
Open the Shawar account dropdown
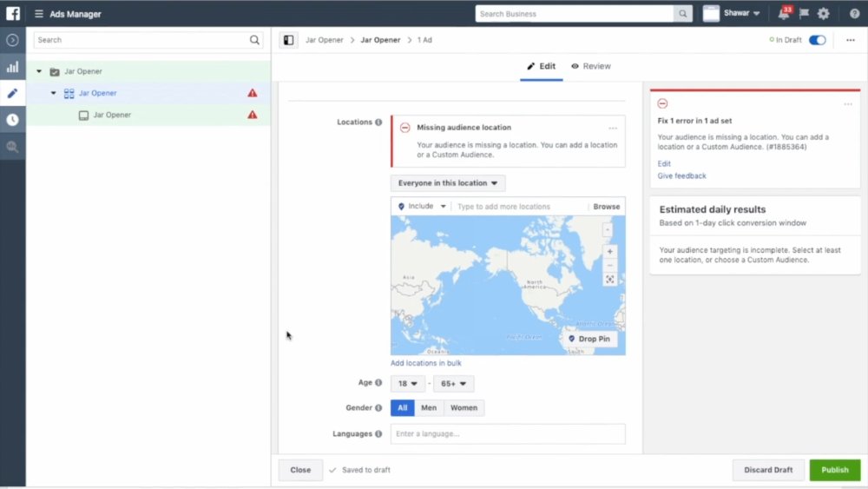[731, 13]
